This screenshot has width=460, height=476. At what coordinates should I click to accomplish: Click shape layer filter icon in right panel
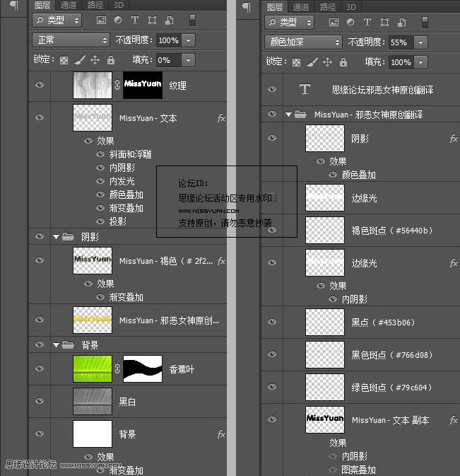[x=384, y=22]
